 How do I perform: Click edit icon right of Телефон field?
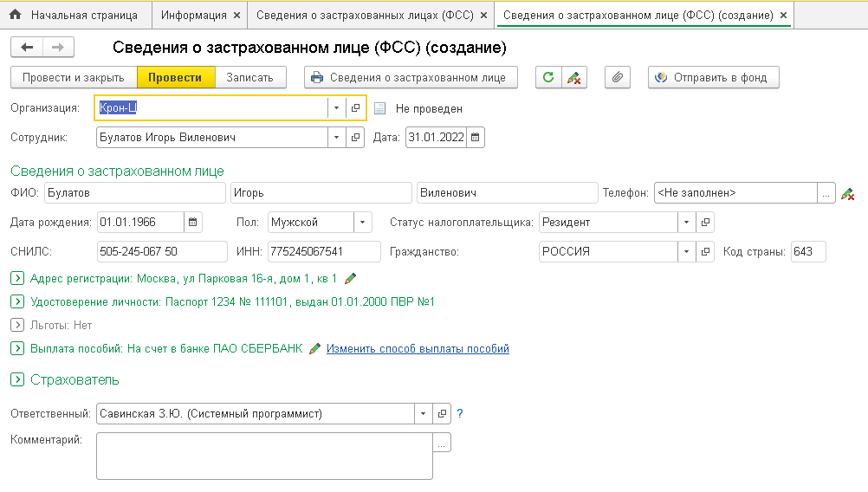tap(847, 194)
